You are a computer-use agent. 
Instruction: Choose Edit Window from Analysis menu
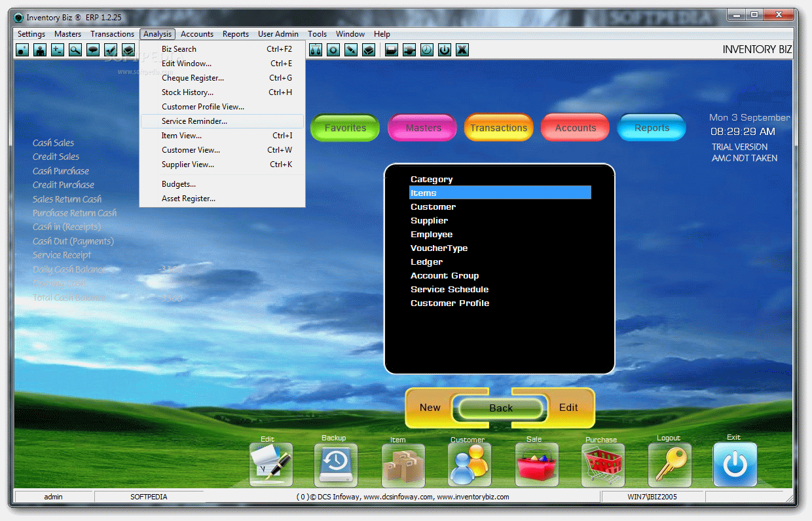pyautogui.click(x=222, y=64)
